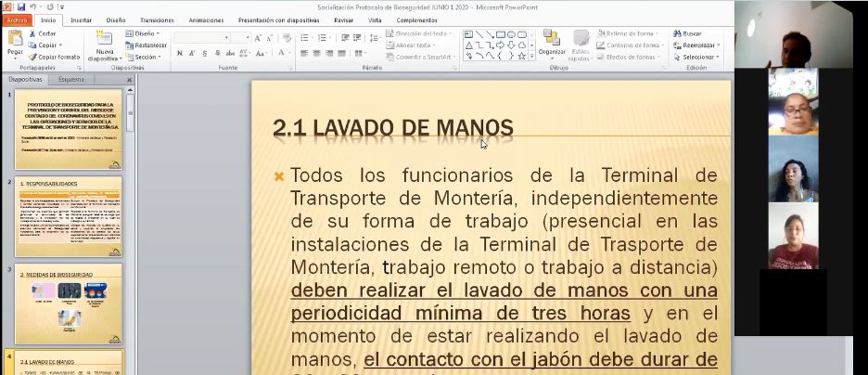Expand the shapes gallery More arrow
Viewport: 868px width, 375px height.
532,56
